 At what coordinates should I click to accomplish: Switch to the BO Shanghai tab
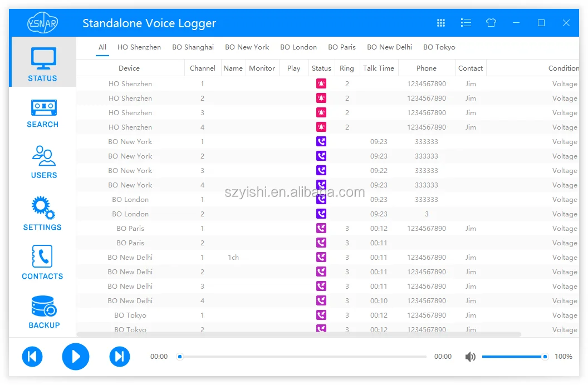[x=193, y=47]
